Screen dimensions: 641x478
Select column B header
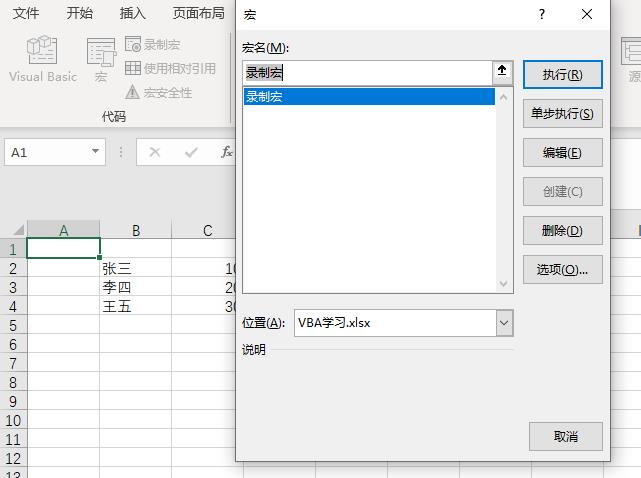tap(136, 230)
